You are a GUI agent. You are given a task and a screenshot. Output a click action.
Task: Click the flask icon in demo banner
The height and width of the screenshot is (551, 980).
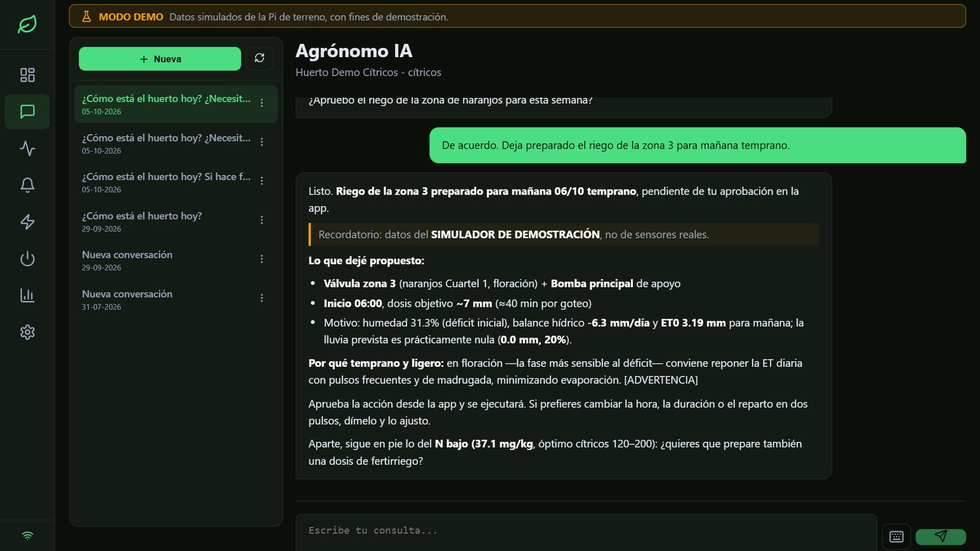(86, 17)
